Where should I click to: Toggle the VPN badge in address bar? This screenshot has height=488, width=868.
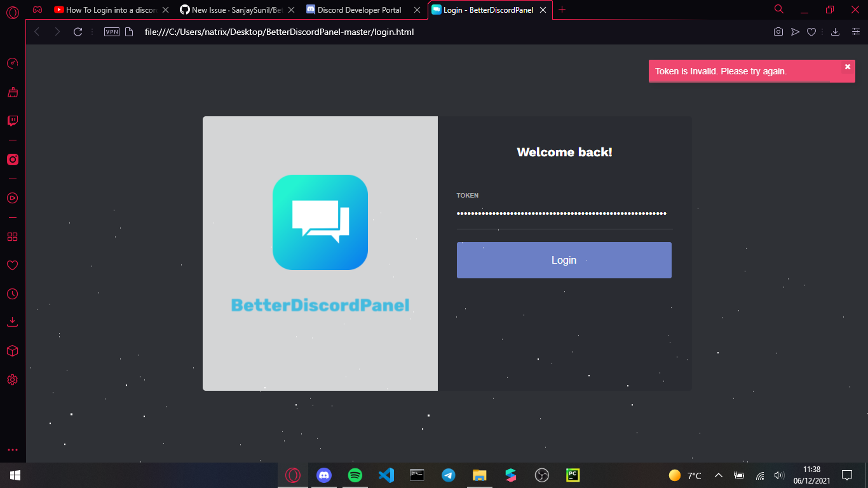click(112, 32)
